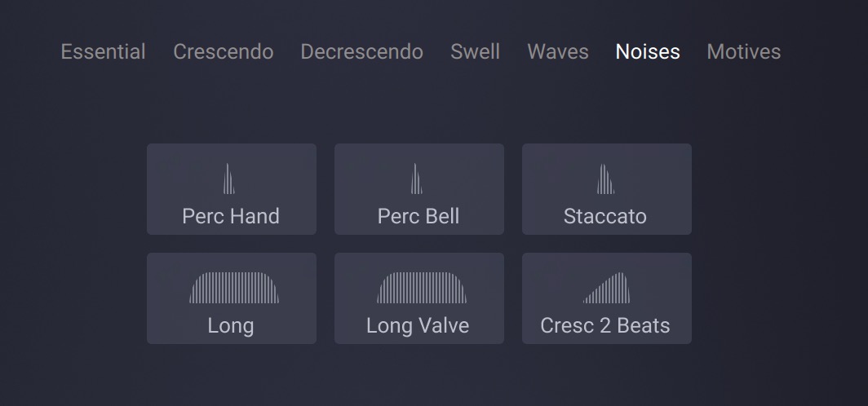Click the Perc Bell waveform icon
The image size is (868, 406).
pos(417,179)
